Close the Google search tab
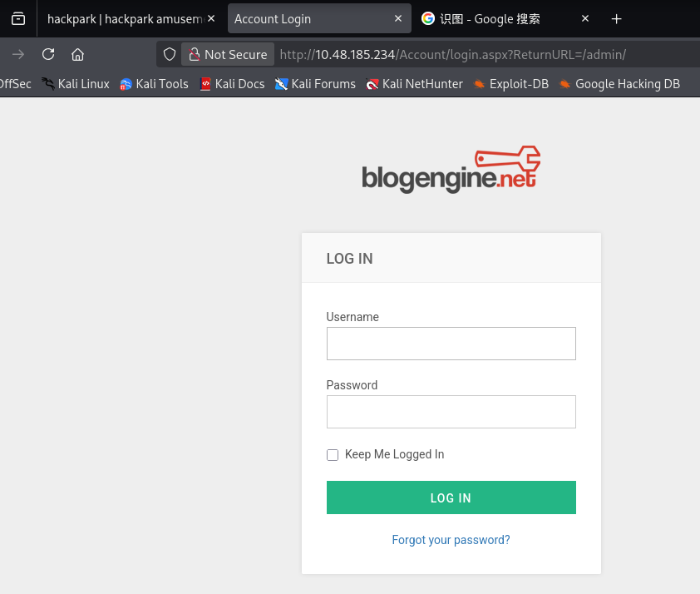The width and height of the screenshot is (700, 594). point(585,18)
